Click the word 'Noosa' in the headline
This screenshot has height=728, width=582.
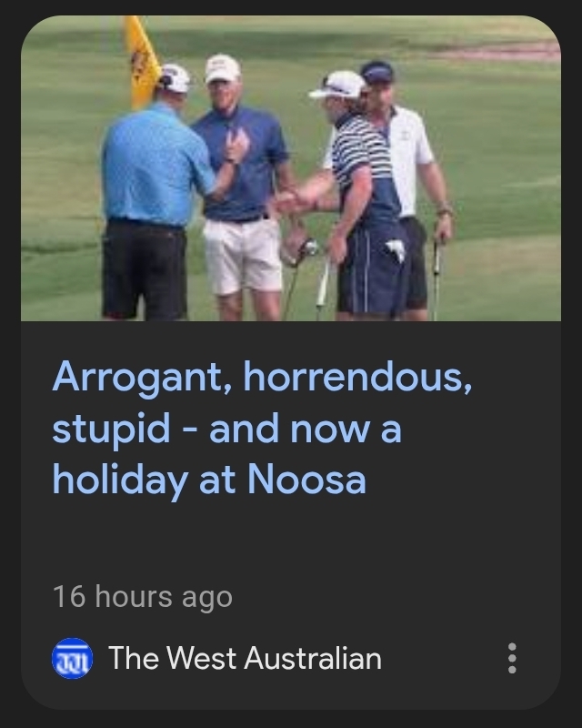tap(306, 479)
